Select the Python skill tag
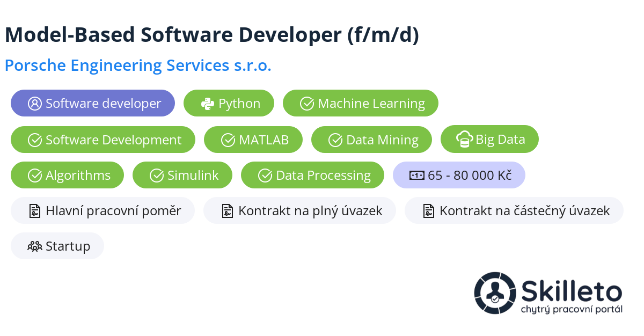This screenshot has width=644, height=336. tap(229, 103)
